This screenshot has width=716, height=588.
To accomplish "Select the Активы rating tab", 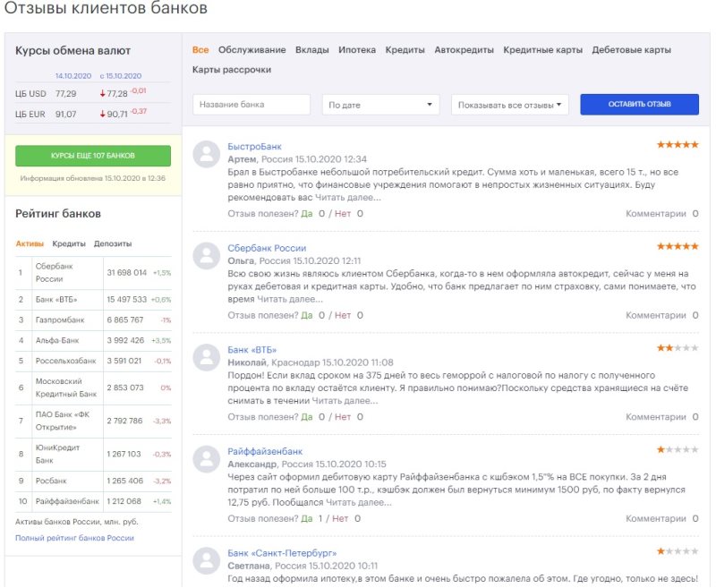I will coord(30,243).
